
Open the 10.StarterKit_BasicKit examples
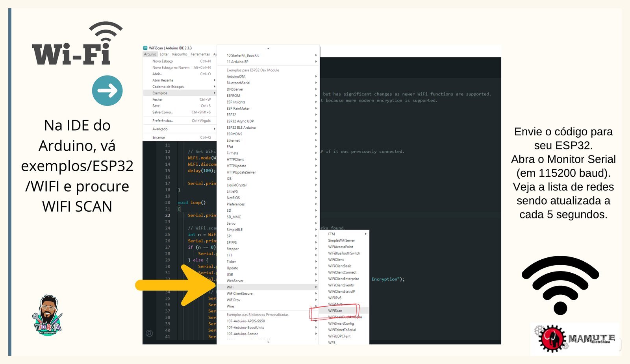(x=268, y=55)
